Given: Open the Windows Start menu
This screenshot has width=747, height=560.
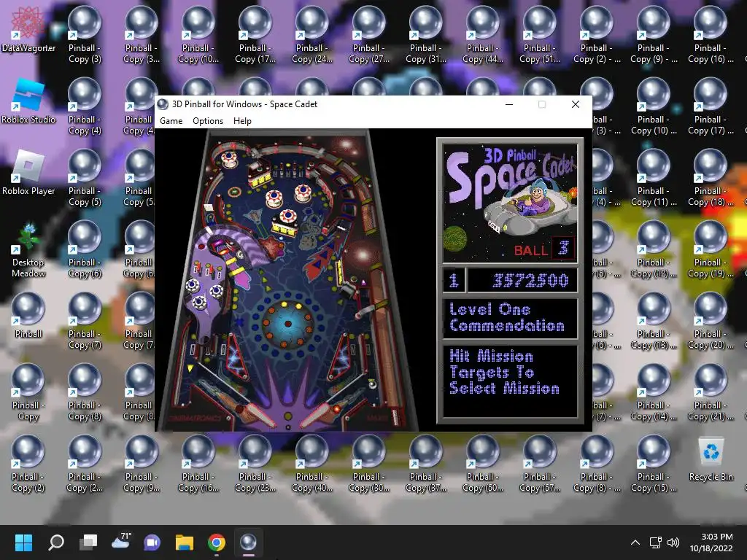Looking at the screenshot, I should pos(23,542).
